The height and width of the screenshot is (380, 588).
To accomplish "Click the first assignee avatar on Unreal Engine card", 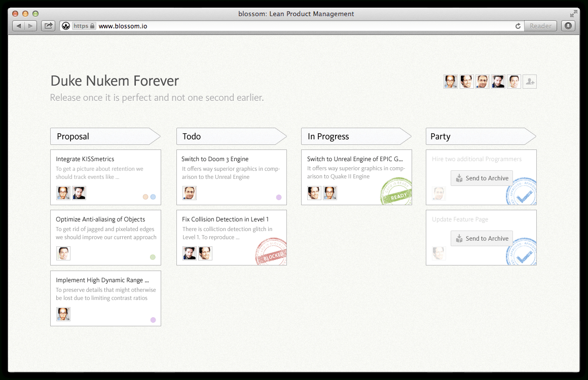I will click(314, 193).
